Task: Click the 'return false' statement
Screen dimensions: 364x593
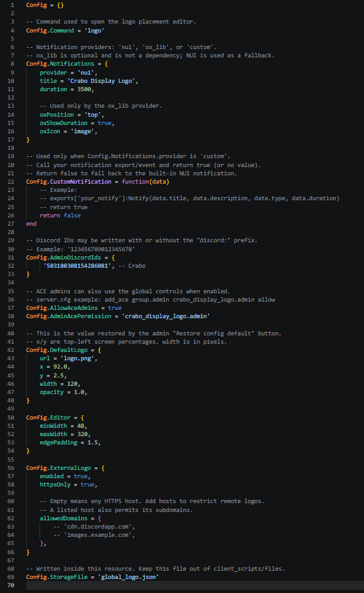Action: (x=60, y=216)
